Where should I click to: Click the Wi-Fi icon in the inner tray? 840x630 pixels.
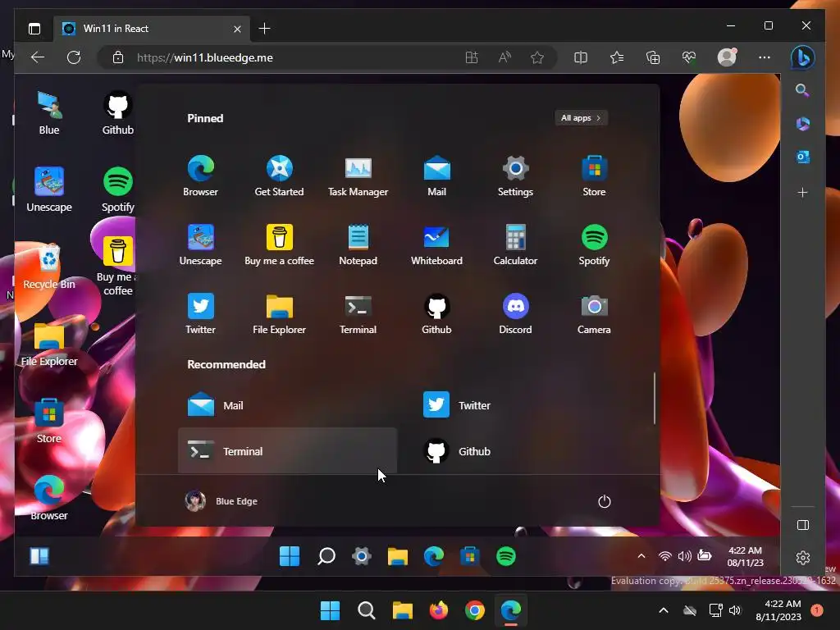coord(664,556)
